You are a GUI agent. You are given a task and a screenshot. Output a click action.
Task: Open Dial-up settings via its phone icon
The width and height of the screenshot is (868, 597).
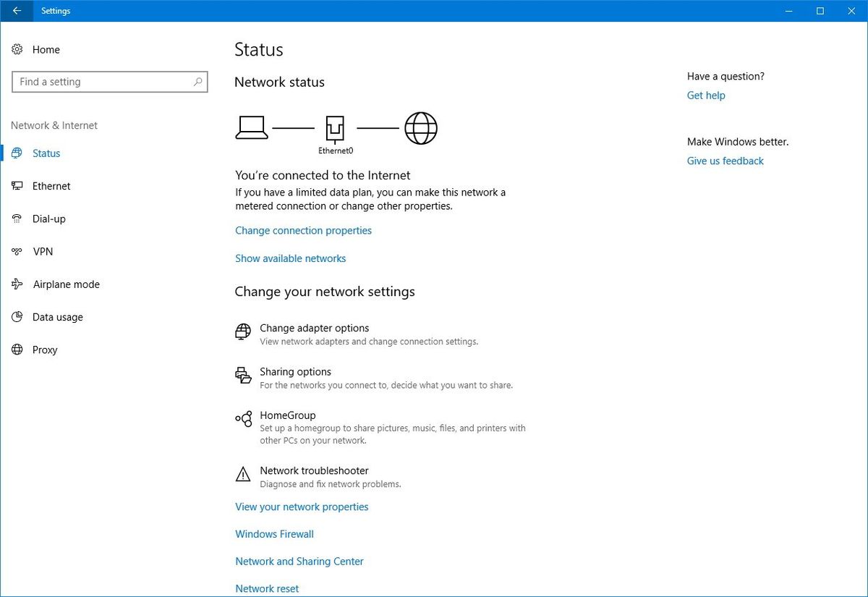[x=16, y=219]
